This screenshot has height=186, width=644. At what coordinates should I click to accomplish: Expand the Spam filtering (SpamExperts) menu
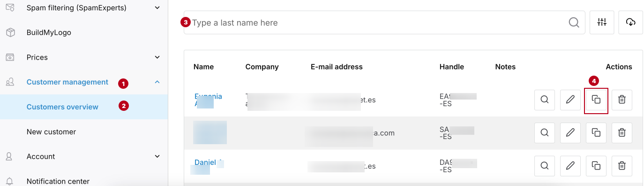(x=157, y=8)
